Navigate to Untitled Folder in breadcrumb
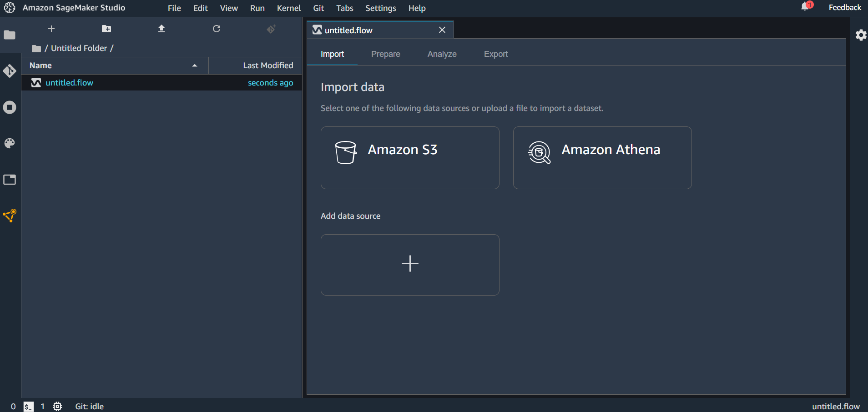 (x=79, y=48)
